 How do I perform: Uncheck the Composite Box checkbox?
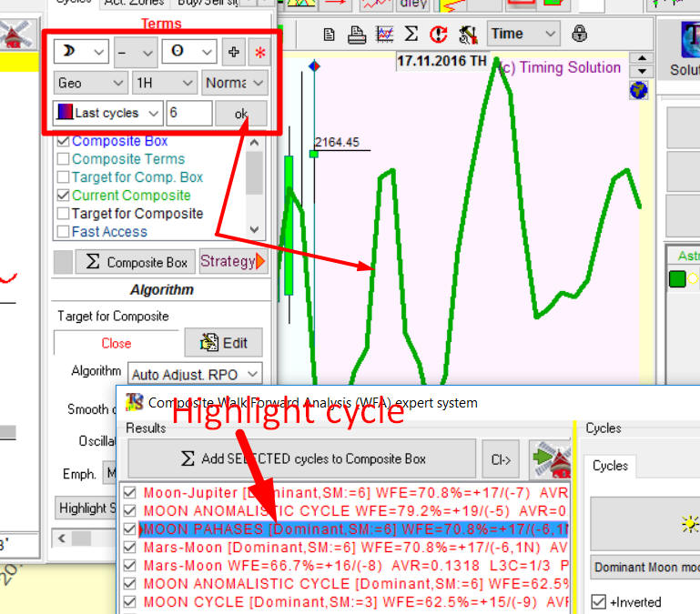[x=63, y=141]
